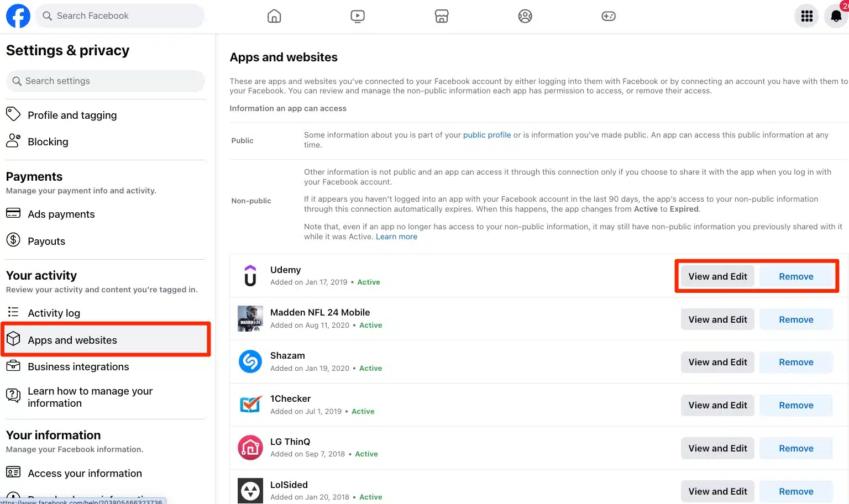Click the Search settings field
849x504 pixels.
point(105,81)
